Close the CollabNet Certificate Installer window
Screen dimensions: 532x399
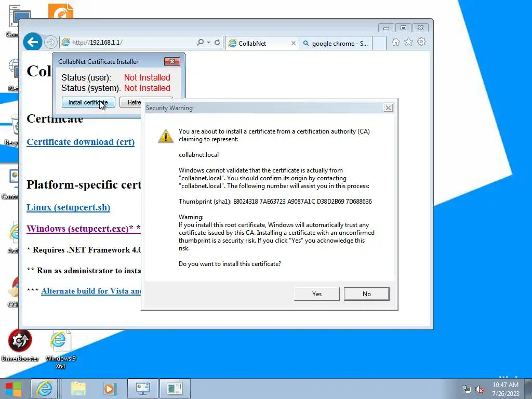(172, 61)
